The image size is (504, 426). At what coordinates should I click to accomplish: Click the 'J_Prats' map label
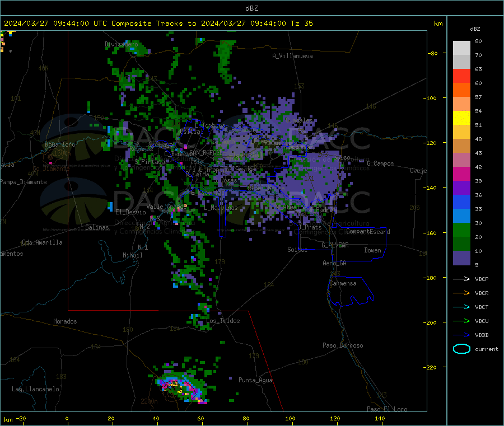pos(310,227)
